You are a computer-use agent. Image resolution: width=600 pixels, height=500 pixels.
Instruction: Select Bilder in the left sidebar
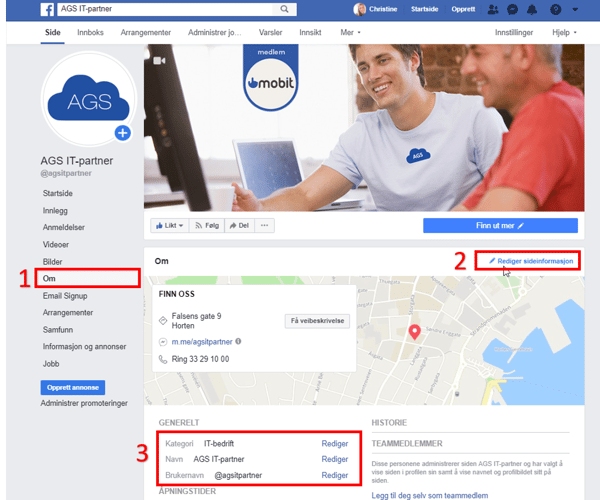click(x=52, y=262)
